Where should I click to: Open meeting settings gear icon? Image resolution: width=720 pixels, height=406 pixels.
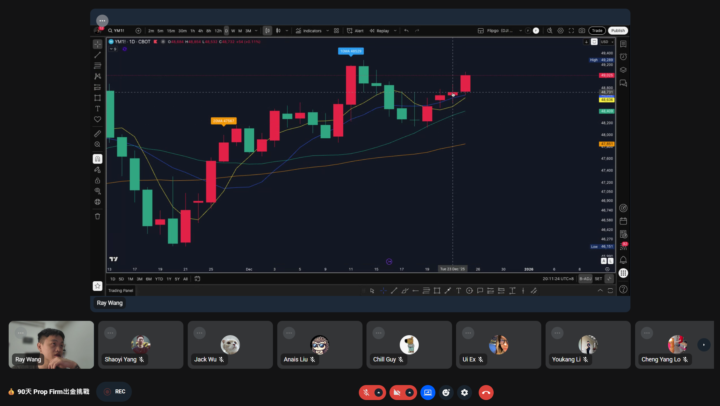coord(464,392)
